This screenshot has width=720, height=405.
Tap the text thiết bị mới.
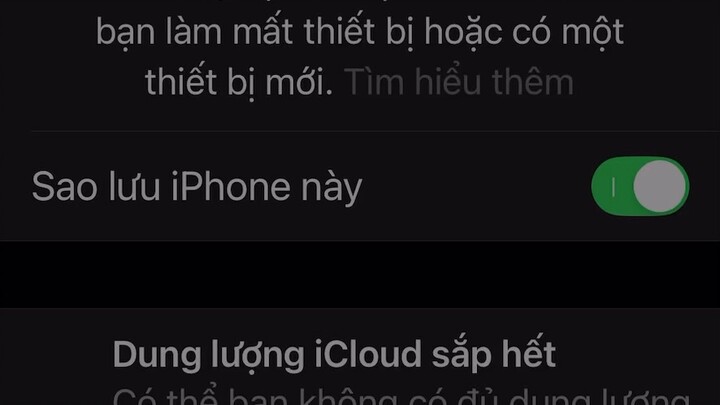coord(239,83)
